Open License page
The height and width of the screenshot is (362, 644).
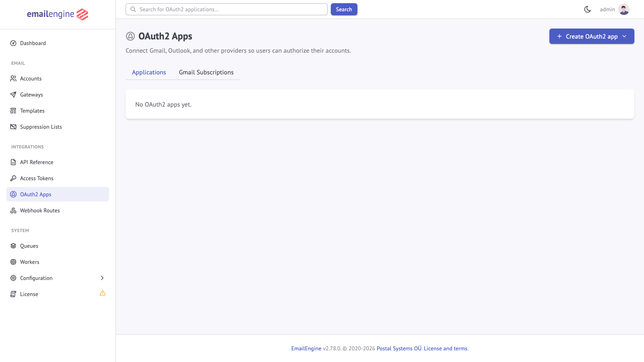point(58,294)
